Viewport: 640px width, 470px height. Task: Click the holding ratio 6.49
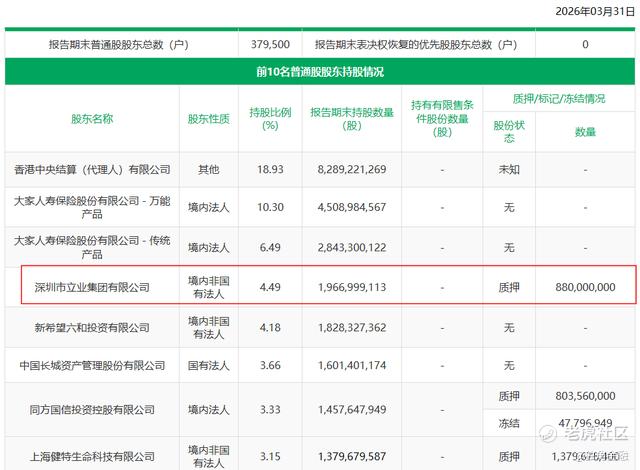270,247
